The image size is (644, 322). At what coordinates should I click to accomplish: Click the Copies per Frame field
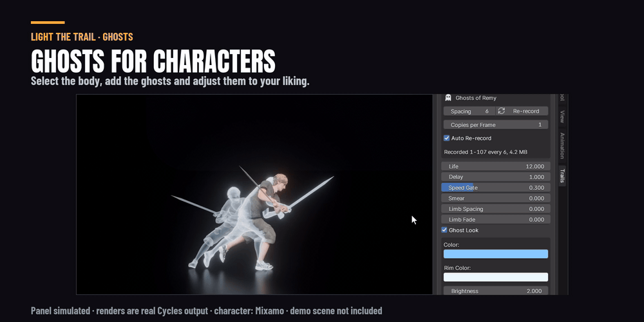(x=496, y=124)
